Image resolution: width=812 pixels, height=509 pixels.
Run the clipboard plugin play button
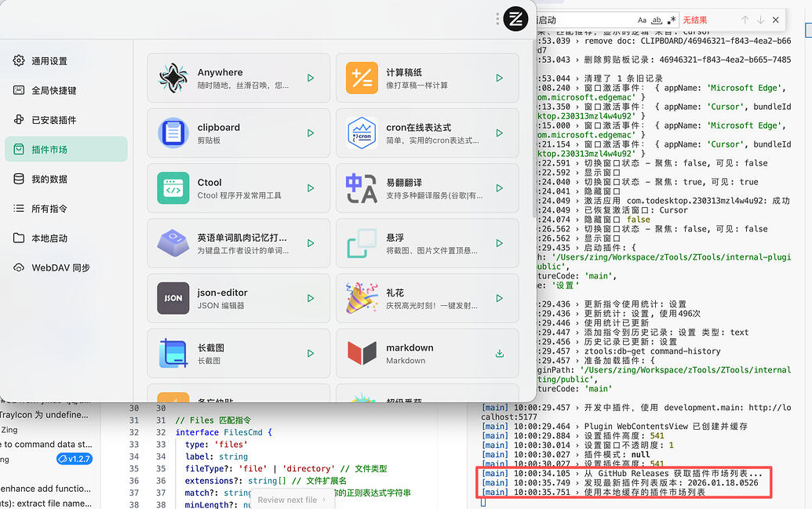(x=311, y=133)
